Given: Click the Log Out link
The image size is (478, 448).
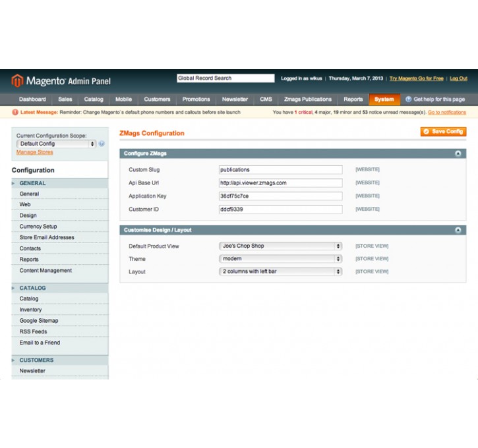Looking at the screenshot, I should 458,78.
